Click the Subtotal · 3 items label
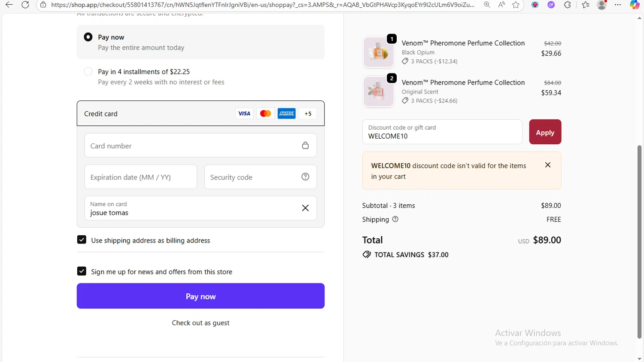This screenshot has width=644, height=362. 389,206
